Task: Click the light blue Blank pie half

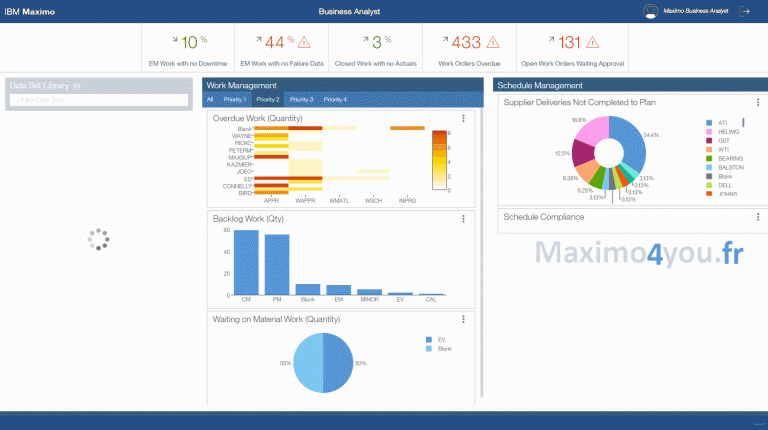Action: click(x=308, y=363)
